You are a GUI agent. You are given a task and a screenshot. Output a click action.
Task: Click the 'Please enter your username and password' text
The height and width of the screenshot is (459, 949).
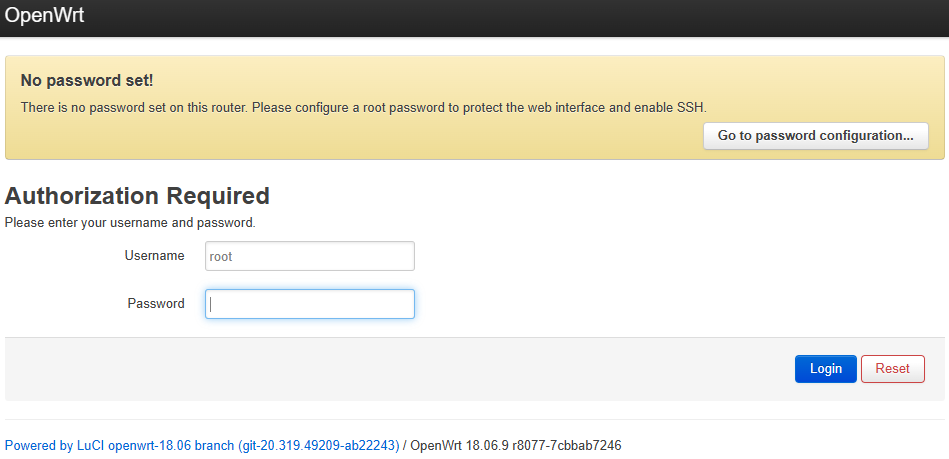pos(130,223)
